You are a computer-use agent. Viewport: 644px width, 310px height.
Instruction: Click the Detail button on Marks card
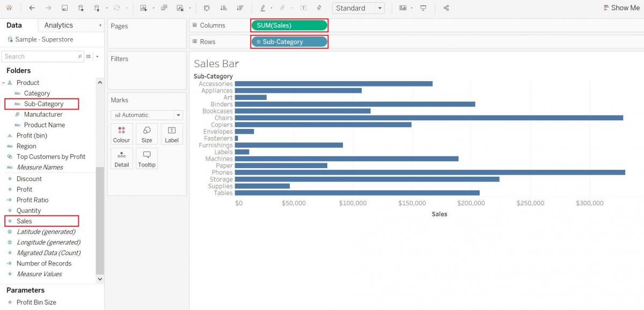[121, 159]
